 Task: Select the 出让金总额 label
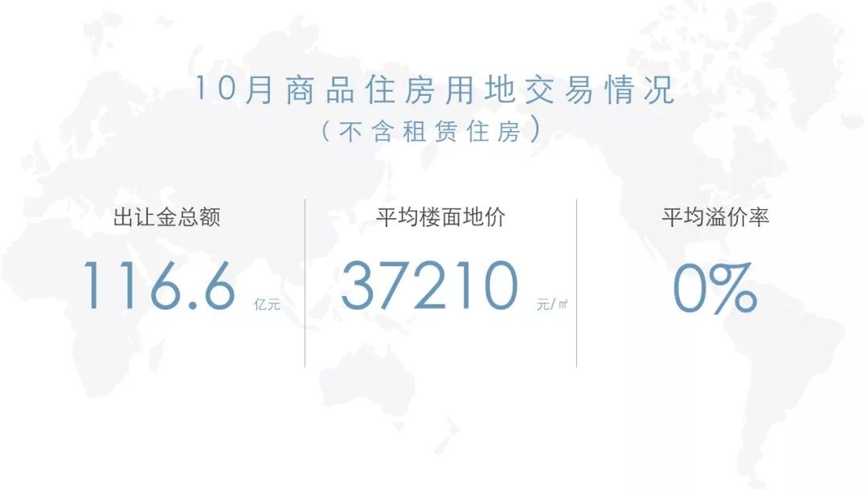click(x=166, y=217)
